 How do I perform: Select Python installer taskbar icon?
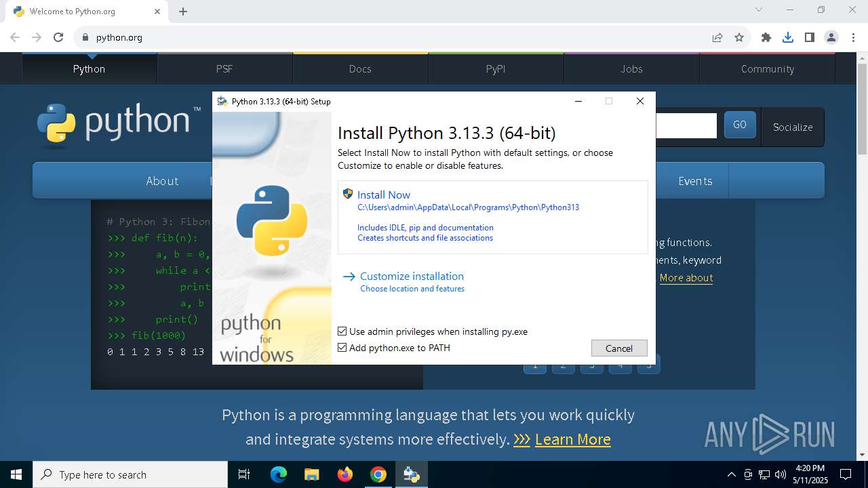click(412, 474)
